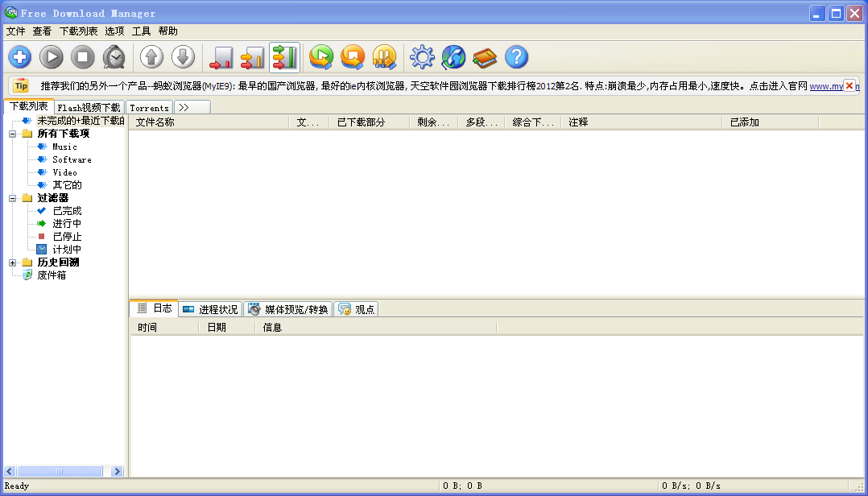
Task: Select the heavy traffic usage mode
Action: [x=284, y=58]
